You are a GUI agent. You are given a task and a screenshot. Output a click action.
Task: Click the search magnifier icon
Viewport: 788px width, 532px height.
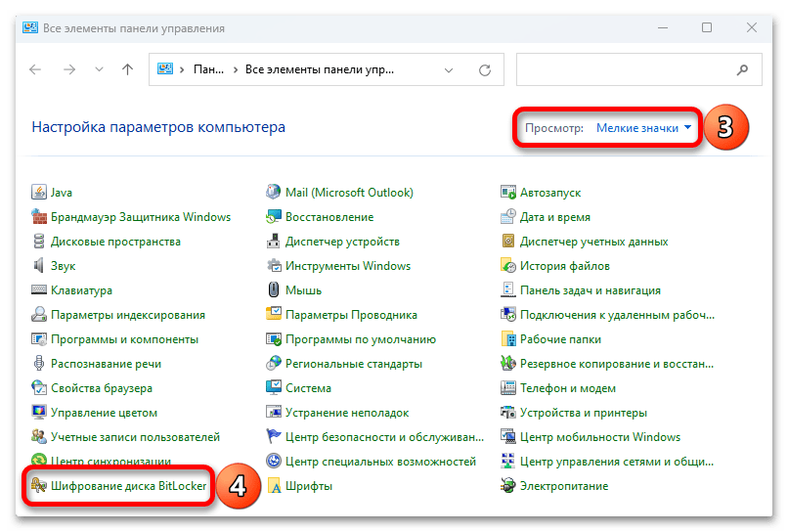[742, 69]
